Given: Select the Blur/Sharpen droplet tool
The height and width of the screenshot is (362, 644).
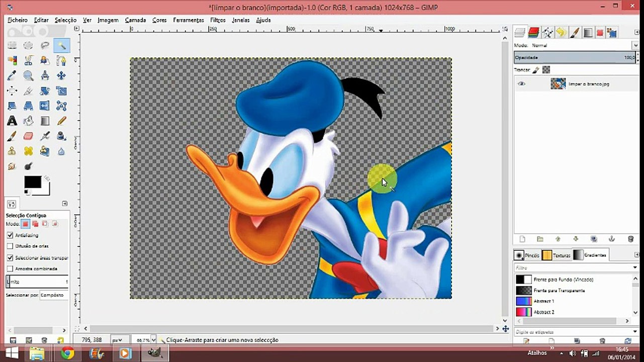Looking at the screenshot, I should coord(61,151).
